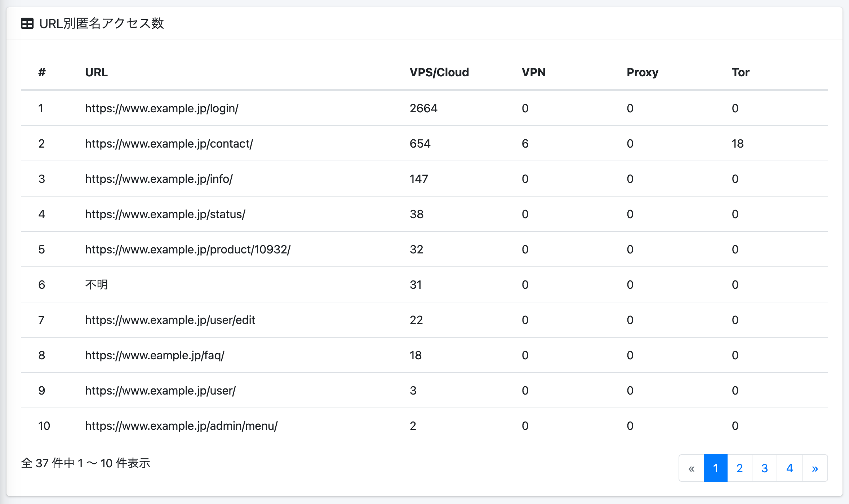Open page 2 of the results
The width and height of the screenshot is (849, 504).
point(739,468)
